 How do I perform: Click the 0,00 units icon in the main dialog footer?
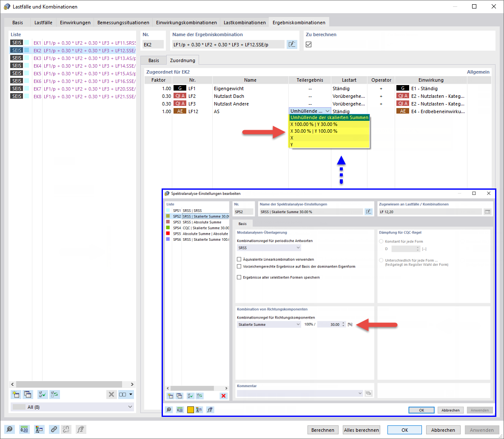(x=24, y=429)
